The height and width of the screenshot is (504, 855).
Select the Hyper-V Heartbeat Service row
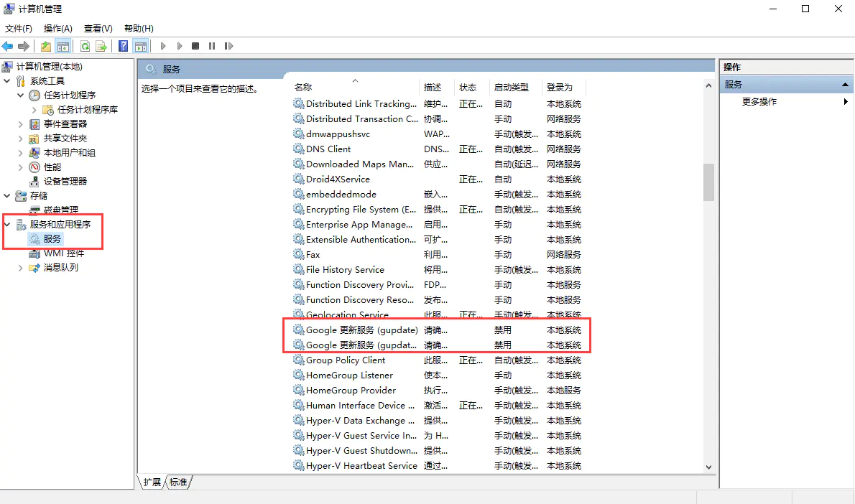tap(438, 466)
